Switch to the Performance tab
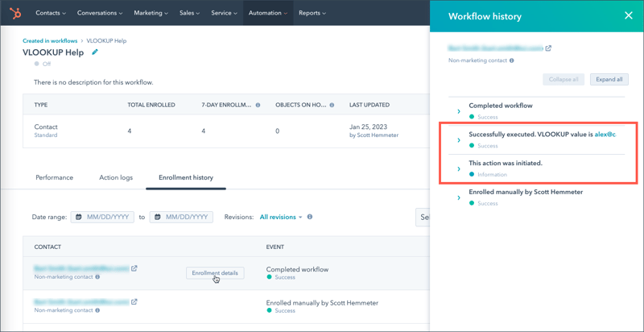 tap(54, 177)
